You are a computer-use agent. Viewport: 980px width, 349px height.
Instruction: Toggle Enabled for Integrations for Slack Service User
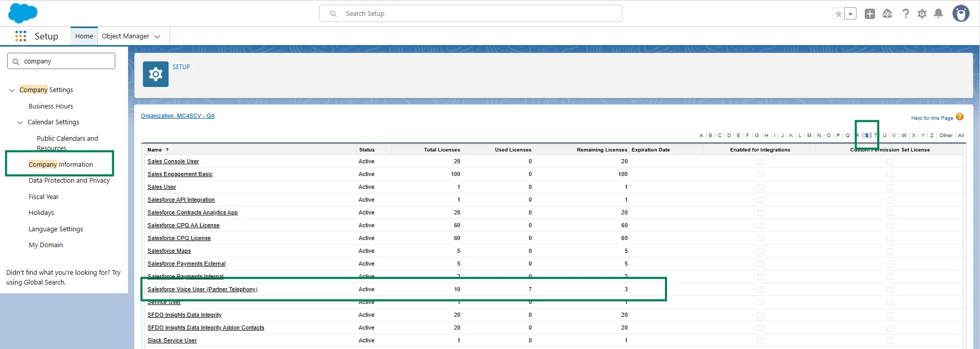click(x=760, y=341)
